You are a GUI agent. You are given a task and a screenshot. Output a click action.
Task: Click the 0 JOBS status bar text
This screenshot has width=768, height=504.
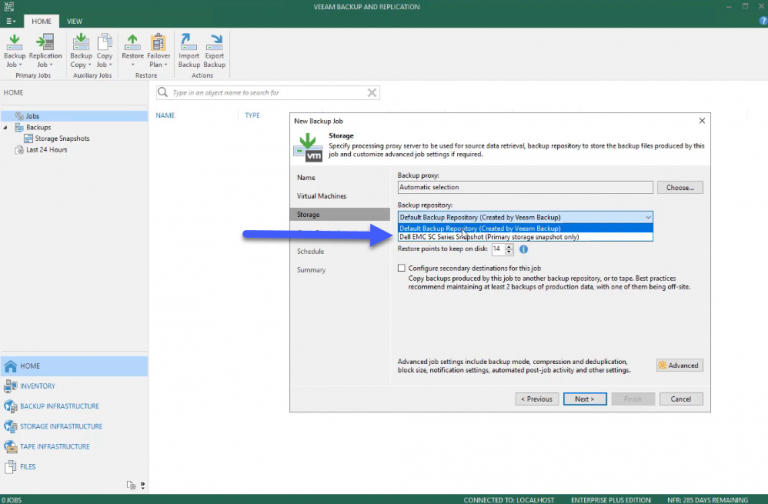tap(11, 500)
